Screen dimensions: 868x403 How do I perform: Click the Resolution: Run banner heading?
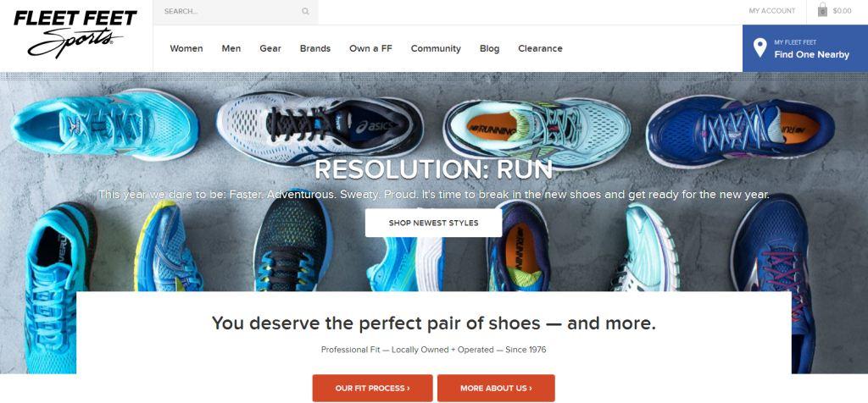tap(433, 169)
